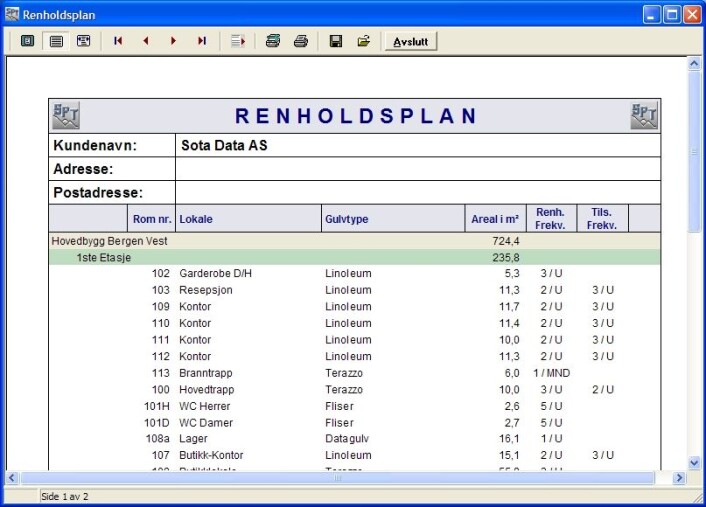Click the 'WC Herrer' room name
Screen dimensions: 706x507
[204, 406]
